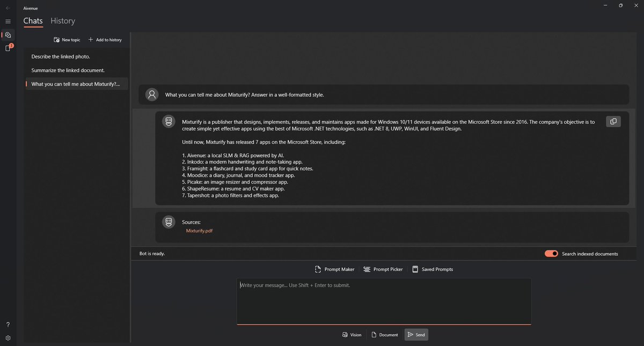644x346 pixels.
Task: Click the line '6. ShapeResume: a resume and CV'
Action: (233, 189)
